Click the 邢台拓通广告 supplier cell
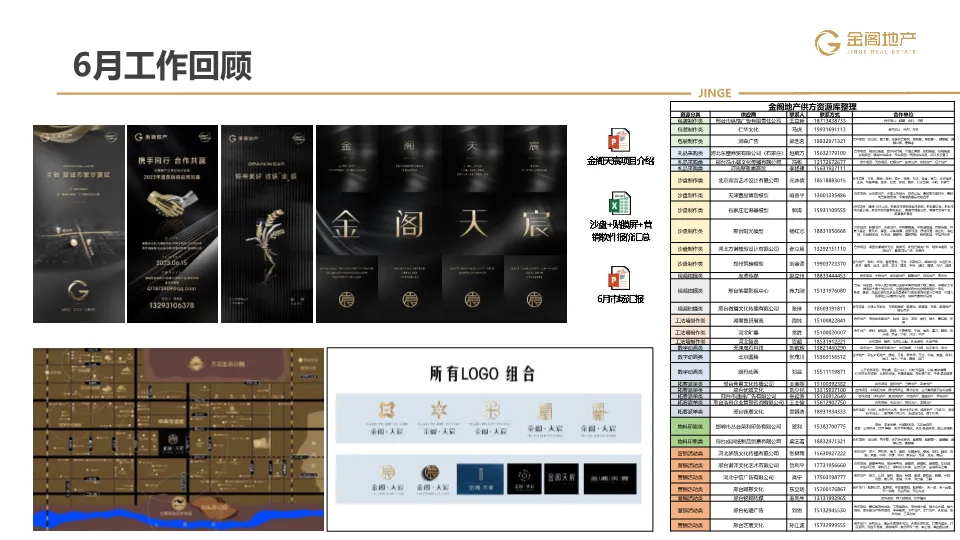The image size is (960, 540). tap(748, 510)
